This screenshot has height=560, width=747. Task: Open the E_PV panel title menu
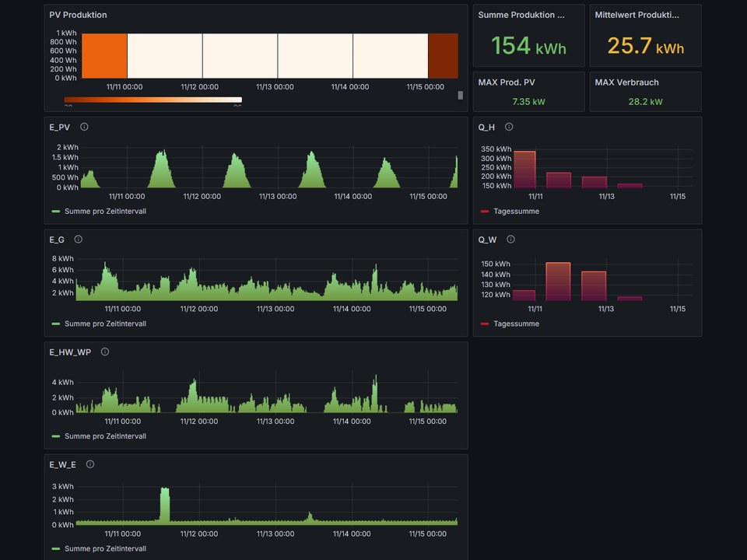pos(60,127)
